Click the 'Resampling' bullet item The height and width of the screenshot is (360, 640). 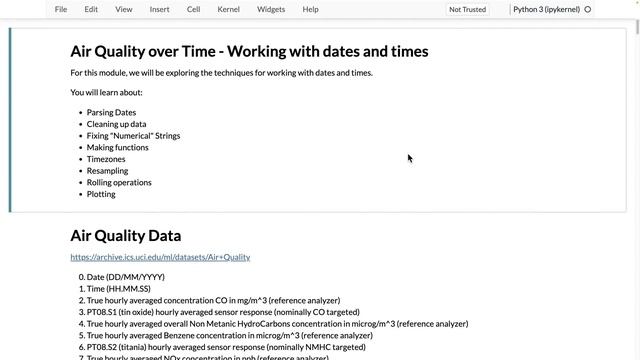click(107, 171)
